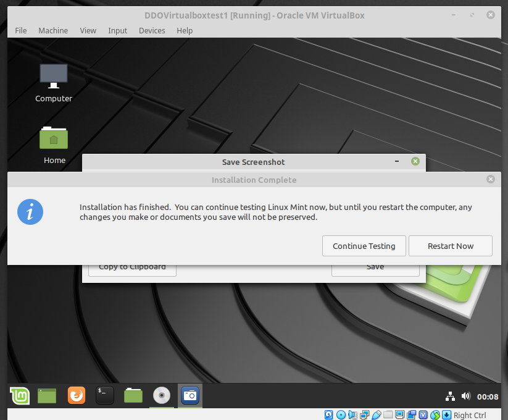Click the VirtualBox audio indicator
This screenshot has width=508, height=420.
point(352,415)
